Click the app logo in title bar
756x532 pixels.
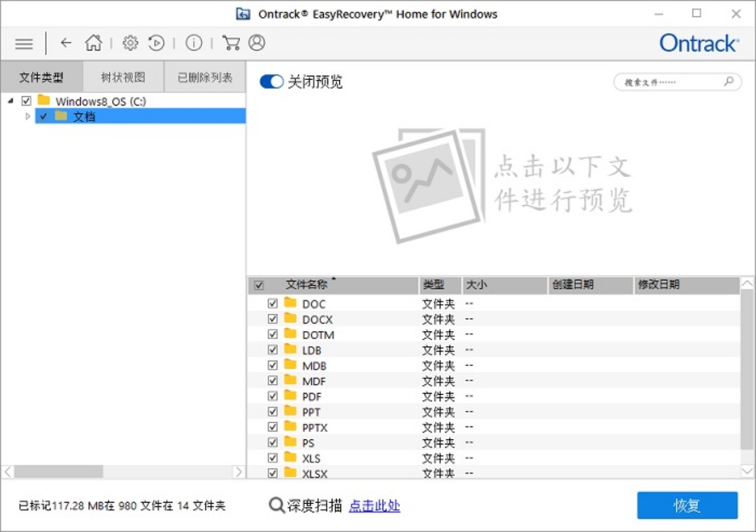pyautogui.click(x=243, y=14)
